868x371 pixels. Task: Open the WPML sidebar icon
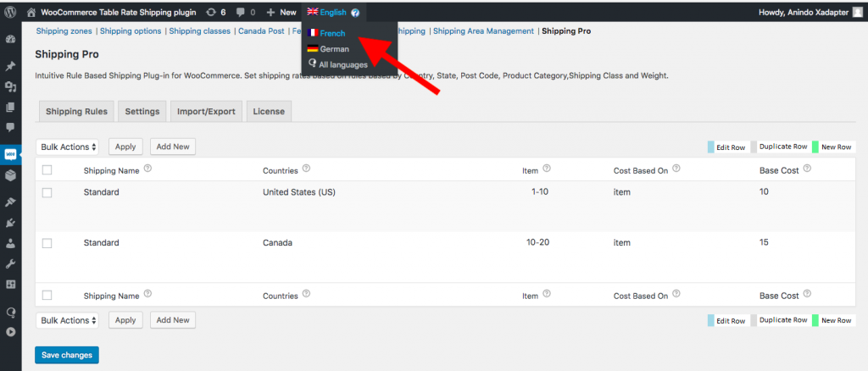click(10, 312)
